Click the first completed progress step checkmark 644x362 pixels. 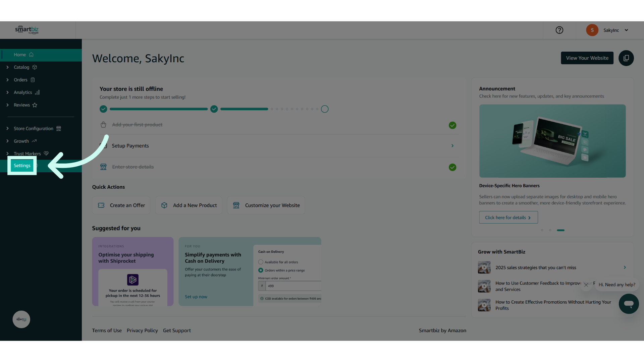pyautogui.click(x=103, y=109)
